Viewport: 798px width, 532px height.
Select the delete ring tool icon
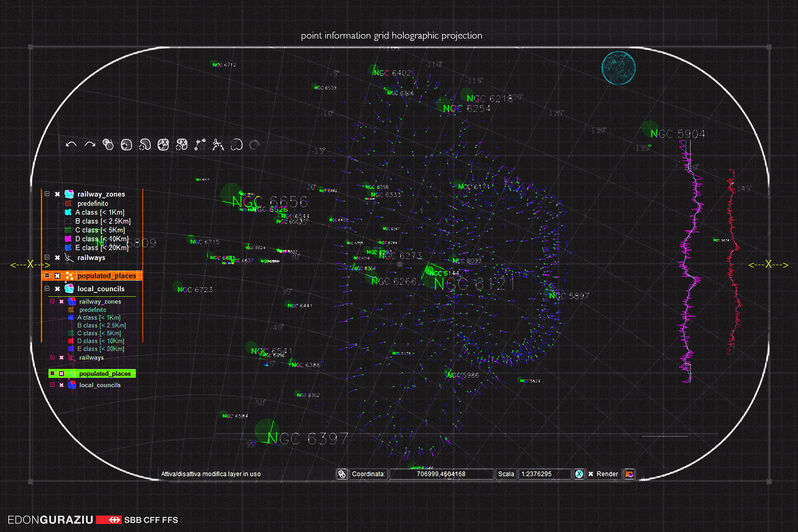coord(163,145)
